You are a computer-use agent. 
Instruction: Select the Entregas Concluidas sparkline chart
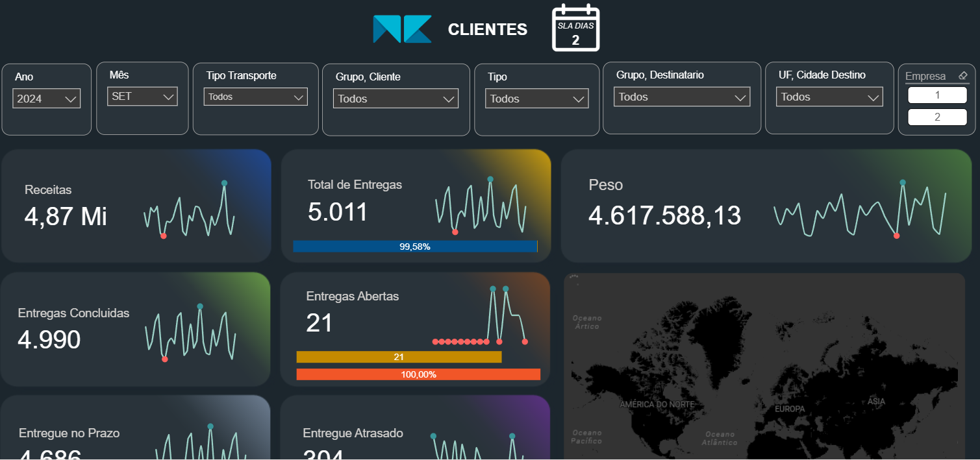[x=190, y=332]
